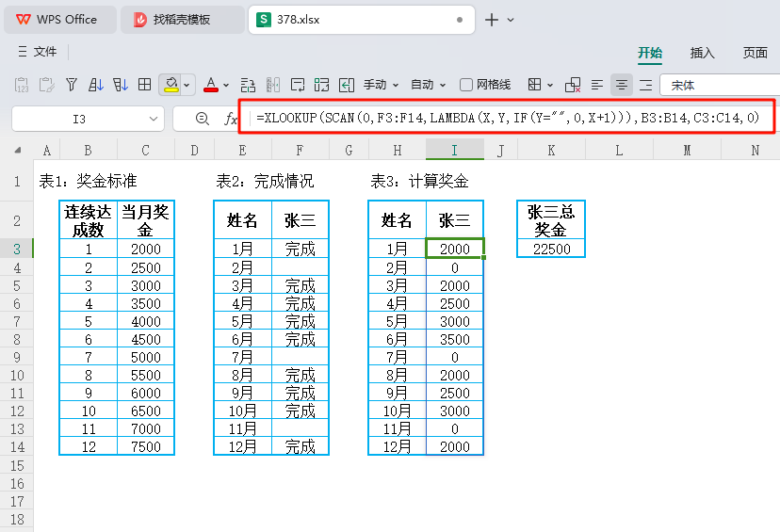Click the paste-as-values icon
The width and height of the screenshot is (780, 532).
pyautogui.click(x=22, y=85)
